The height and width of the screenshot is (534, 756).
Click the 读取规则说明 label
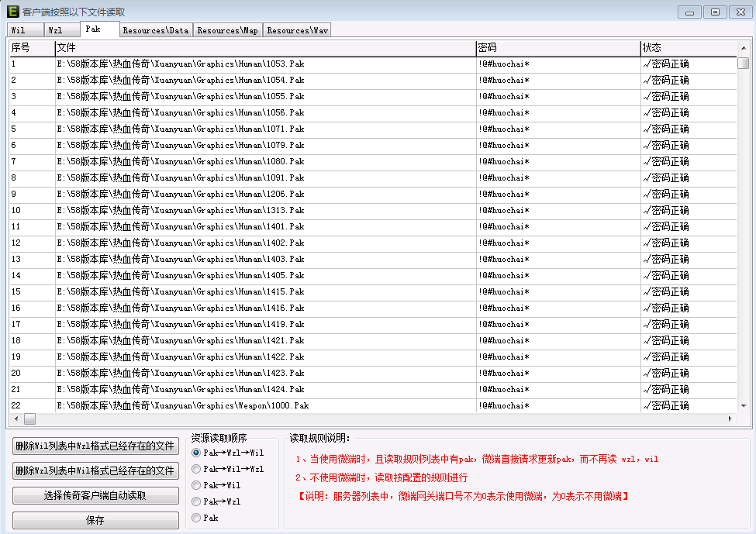pos(319,438)
